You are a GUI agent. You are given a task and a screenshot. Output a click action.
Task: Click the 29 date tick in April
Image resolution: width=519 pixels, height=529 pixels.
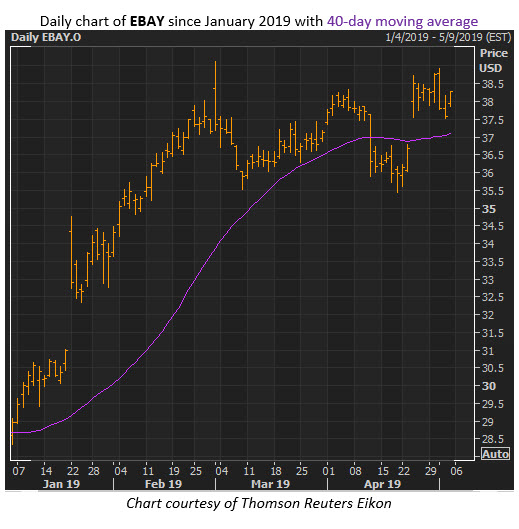point(431,471)
